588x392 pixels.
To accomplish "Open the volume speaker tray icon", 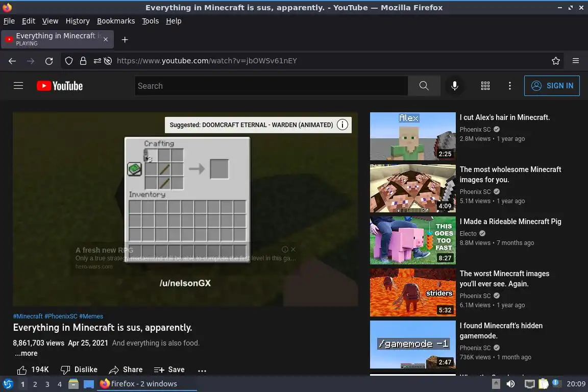I will click(x=510, y=384).
